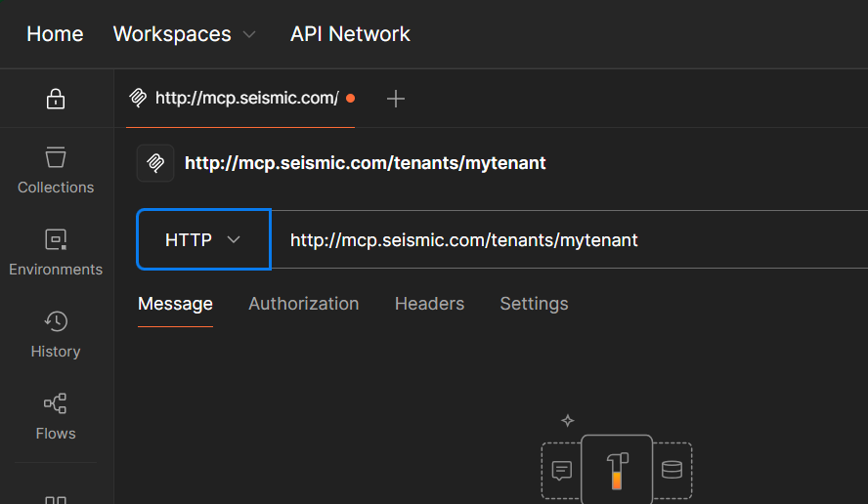Click the chat message illustration icon
Viewport: 868px width, 504px height.
[x=561, y=470]
